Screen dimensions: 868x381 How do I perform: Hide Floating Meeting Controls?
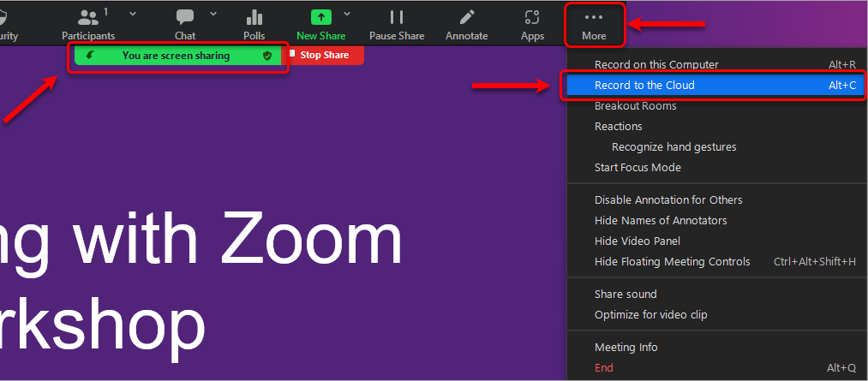tap(717, 261)
